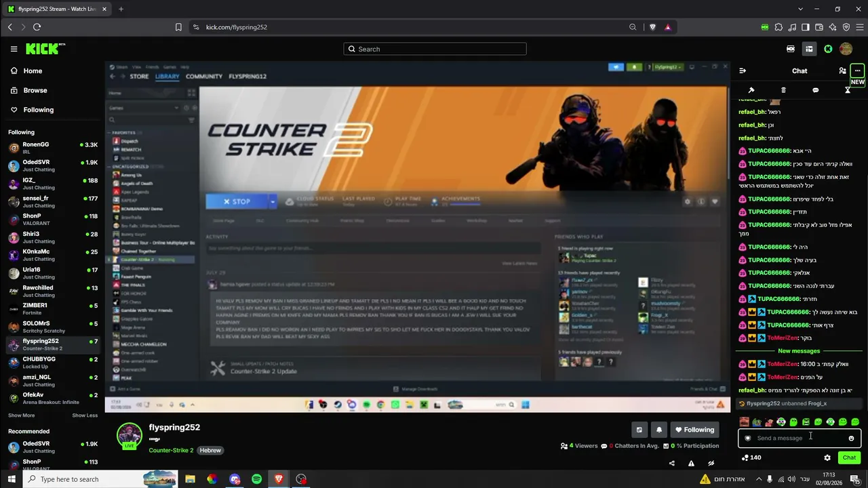
Task: Open OdedSVR channel in Following list
Action: coord(53,165)
